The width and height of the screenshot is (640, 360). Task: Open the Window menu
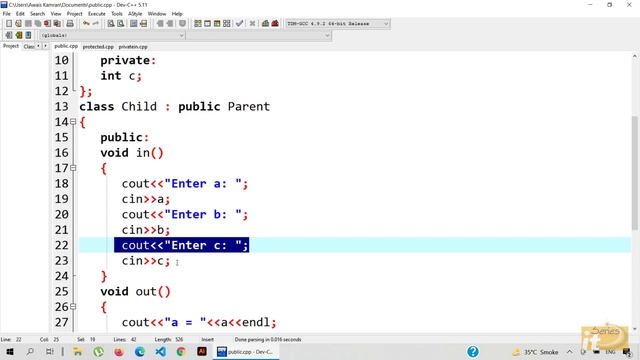[157, 13]
